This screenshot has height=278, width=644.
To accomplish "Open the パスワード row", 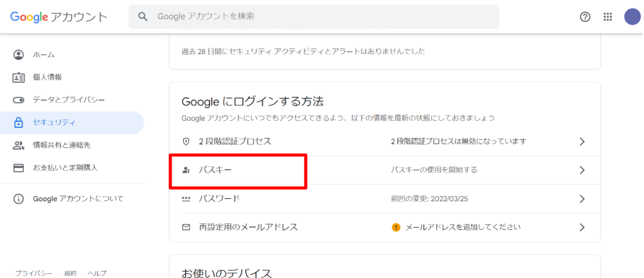I will 385,198.
